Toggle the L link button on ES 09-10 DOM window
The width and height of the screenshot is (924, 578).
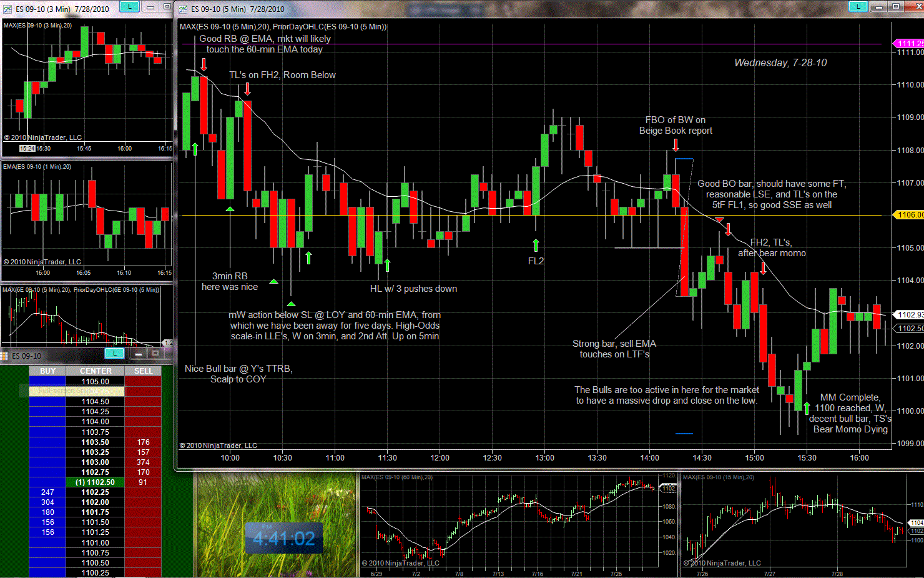coord(114,354)
